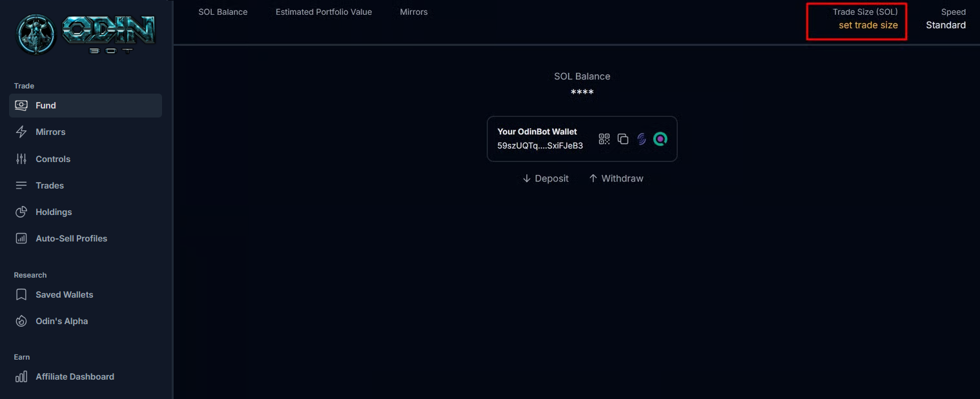Open Auto-Sell Profiles section
This screenshot has height=399, width=980.
click(x=71, y=238)
